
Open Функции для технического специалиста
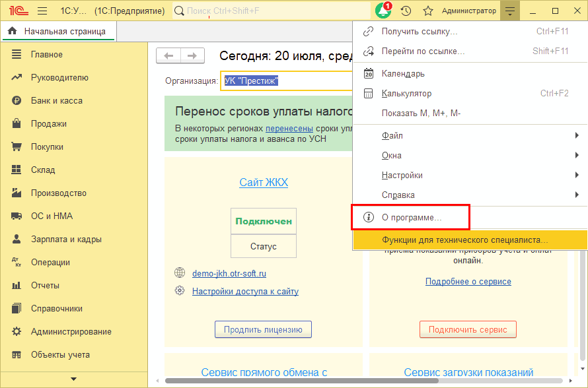pos(464,240)
